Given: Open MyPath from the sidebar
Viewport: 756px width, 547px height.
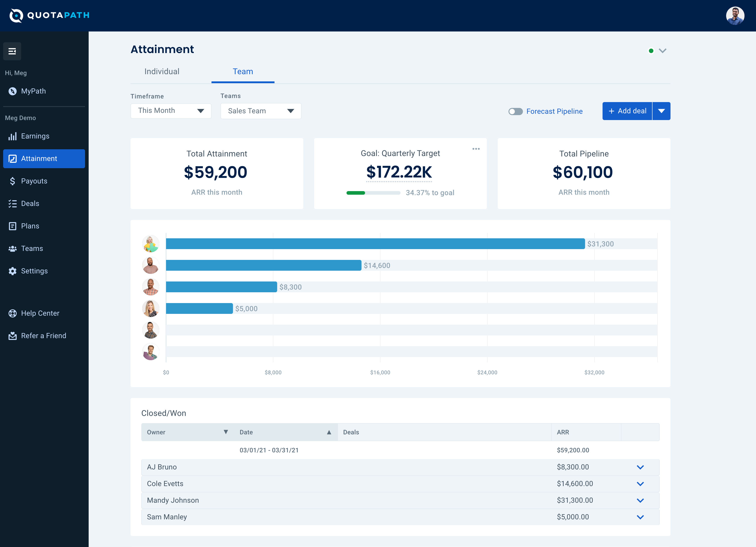Looking at the screenshot, I should click(x=33, y=91).
